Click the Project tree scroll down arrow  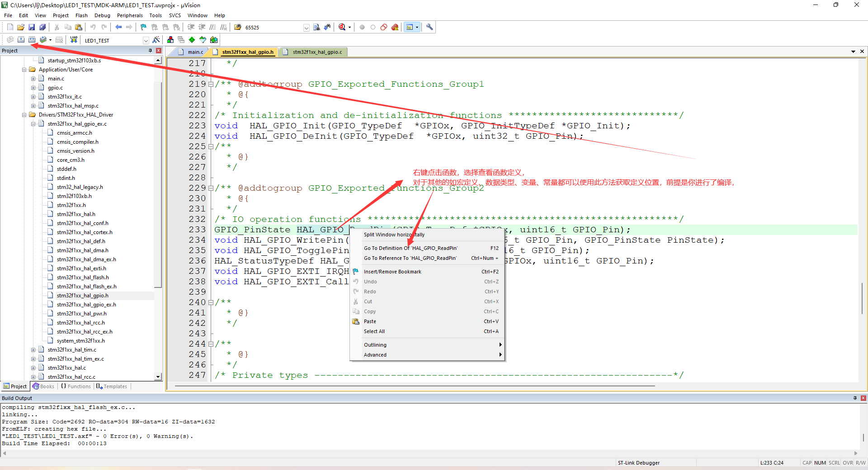[158, 376]
